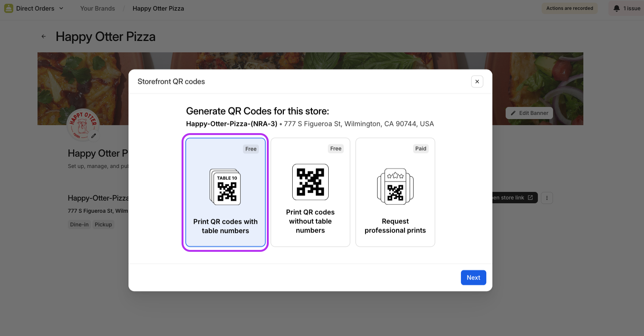Open the Direct Orders dropdown
The height and width of the screenshot is (336, 644).
pos(61,8)
